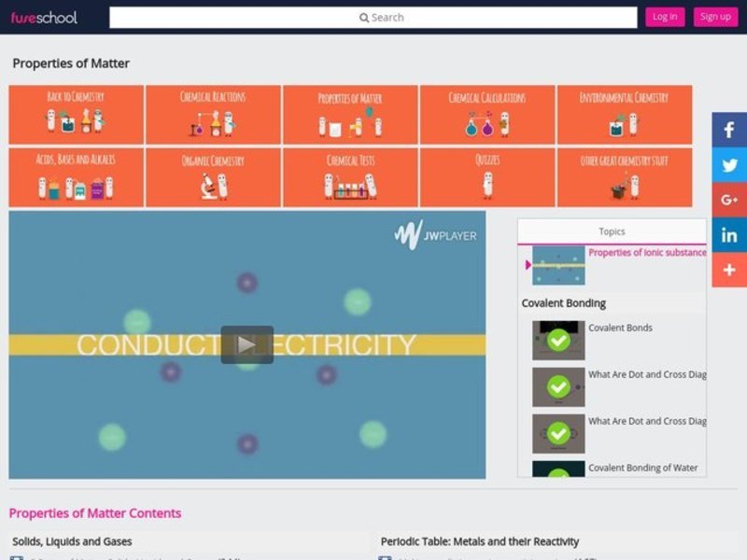Select Covalent Bonds checked video
Viewport: 747px width, 560px height.
tap(620, 329)
